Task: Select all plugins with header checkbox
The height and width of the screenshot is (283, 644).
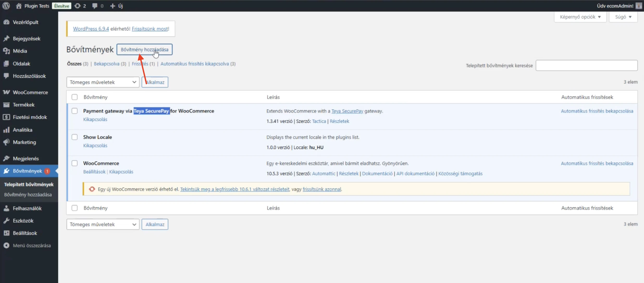Action: tap(75, 97)
